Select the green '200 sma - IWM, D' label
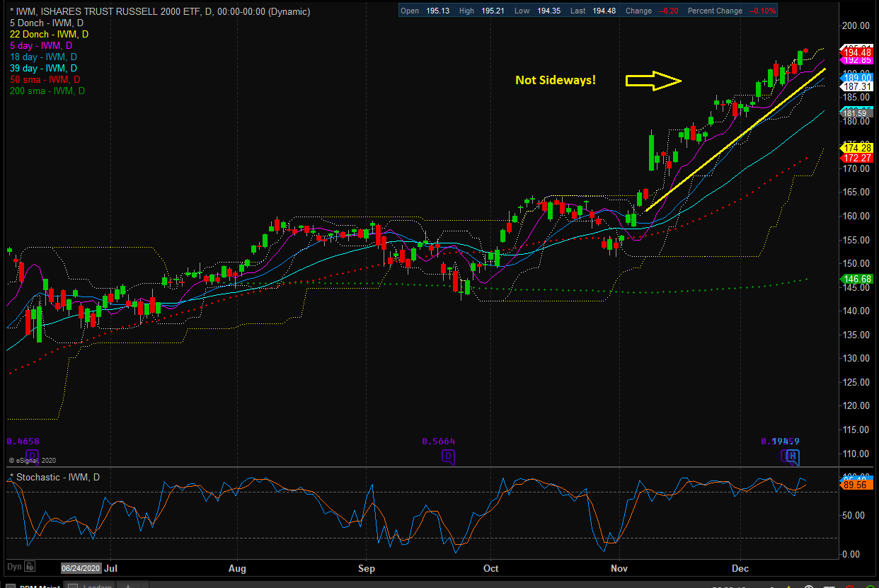Screen dimensions: 879x588 47,91
